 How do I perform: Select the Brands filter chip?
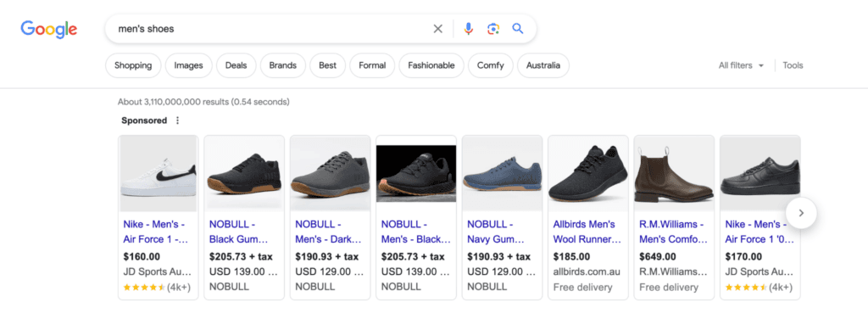point(283,65)
